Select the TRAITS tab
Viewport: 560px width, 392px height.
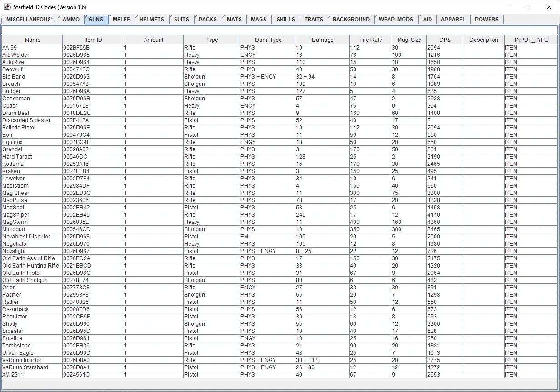[314, 20]
